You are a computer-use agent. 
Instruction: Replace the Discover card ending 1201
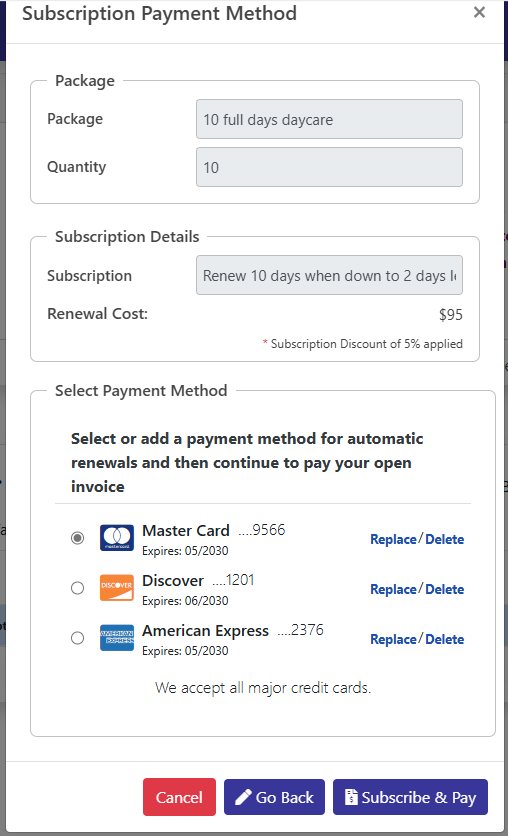pos(393,589)
